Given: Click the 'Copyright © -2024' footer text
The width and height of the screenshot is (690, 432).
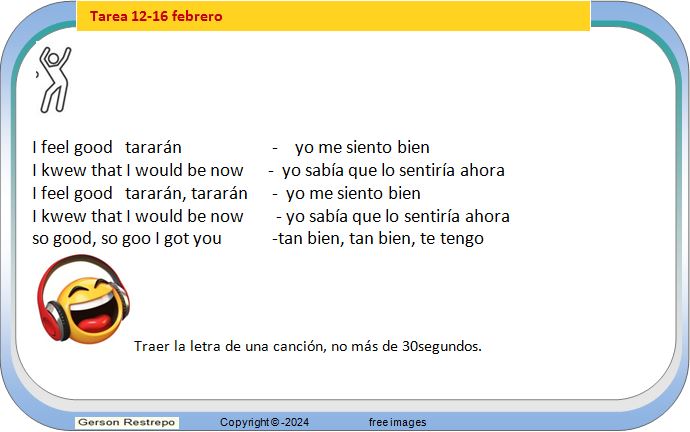Looking at the screenshot, I should [x=264, y=422].
